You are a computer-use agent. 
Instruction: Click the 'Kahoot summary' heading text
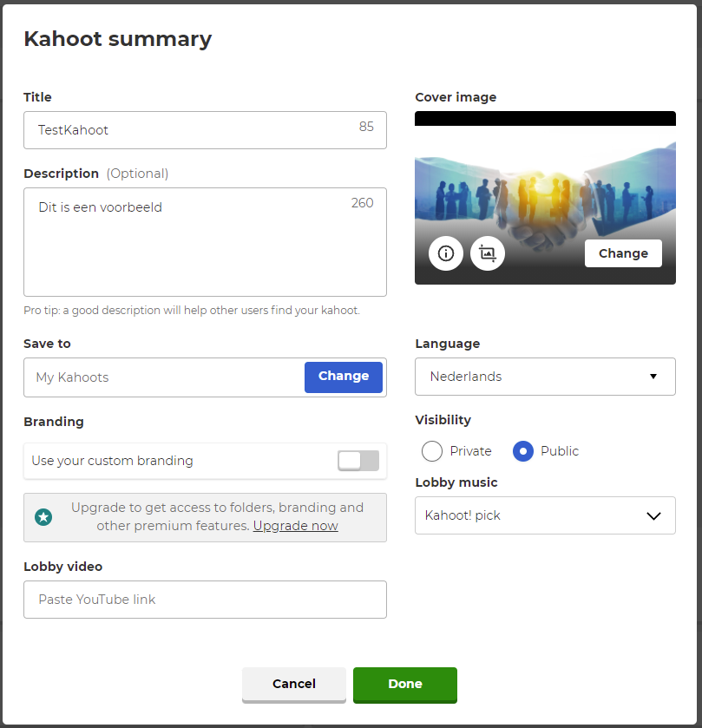point(118,39)
